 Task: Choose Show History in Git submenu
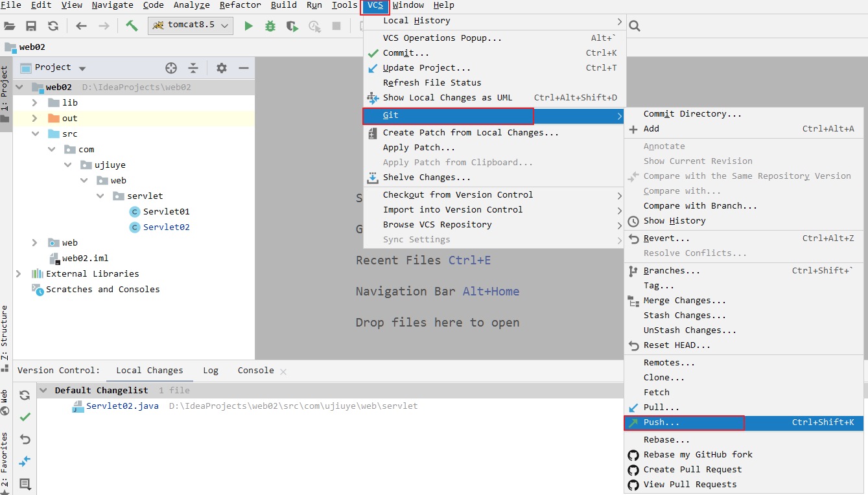[744, 221]
